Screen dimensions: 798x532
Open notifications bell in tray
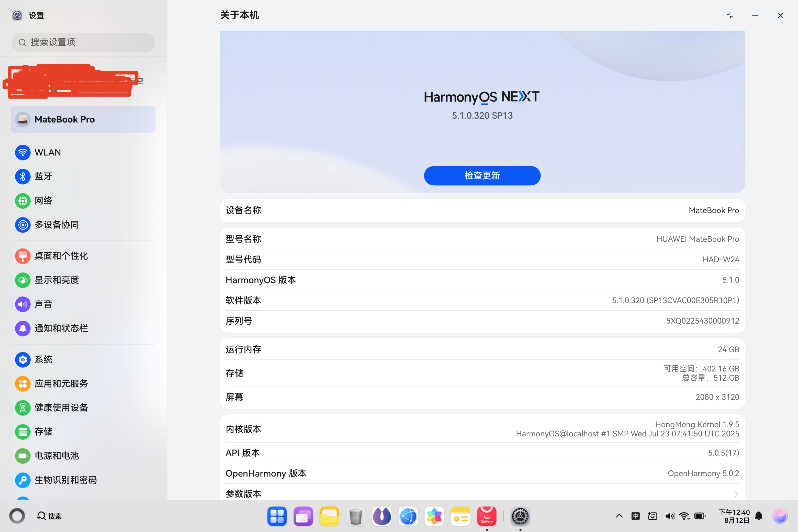[759, 516]
